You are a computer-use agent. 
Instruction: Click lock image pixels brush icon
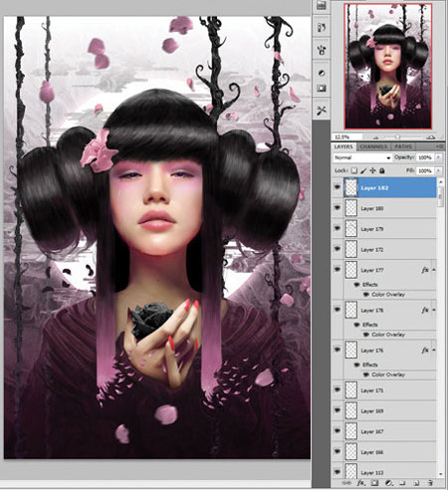click(363, 170)
